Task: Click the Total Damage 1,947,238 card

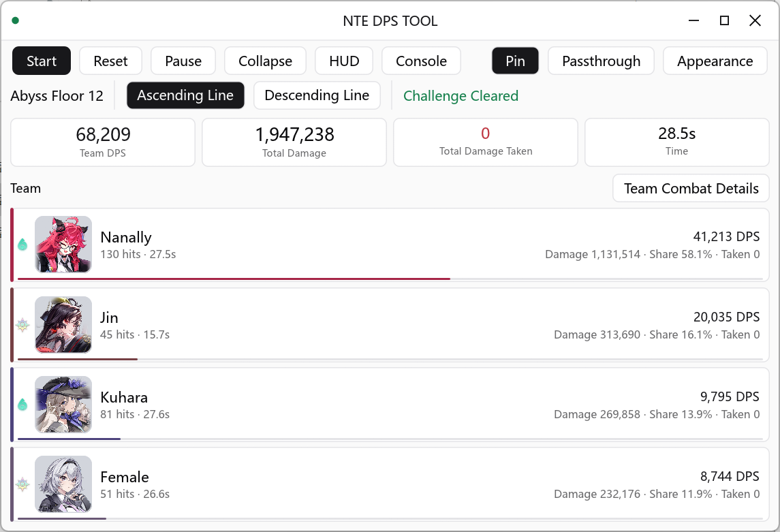Action: [x=294, y=142]
